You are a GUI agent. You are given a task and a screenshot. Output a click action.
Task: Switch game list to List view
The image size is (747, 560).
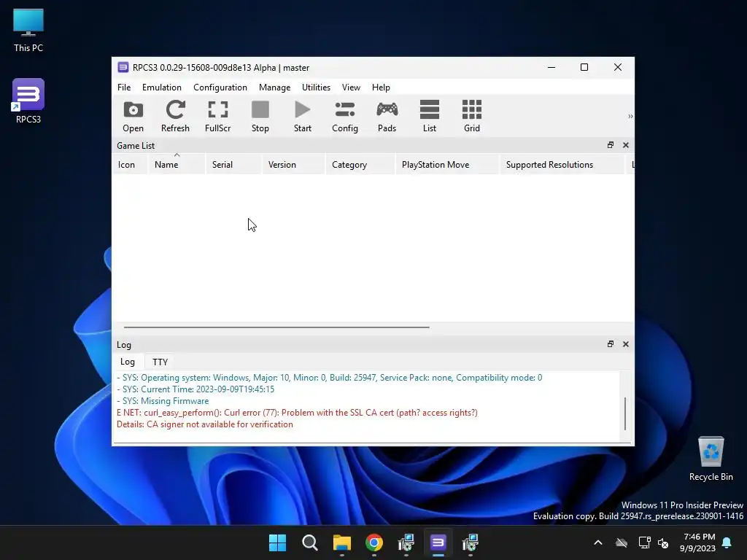point(429,117)
